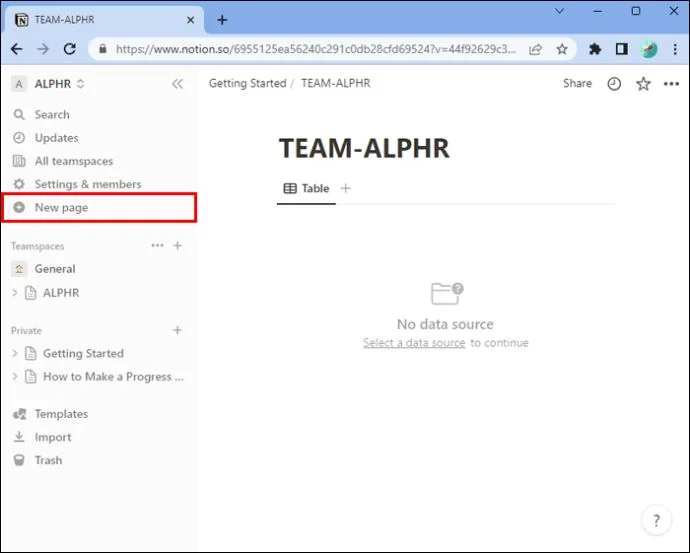The width and height of the screenshot is (690, 553).
Task: Go forward in the browser
Action: (43, 49)
